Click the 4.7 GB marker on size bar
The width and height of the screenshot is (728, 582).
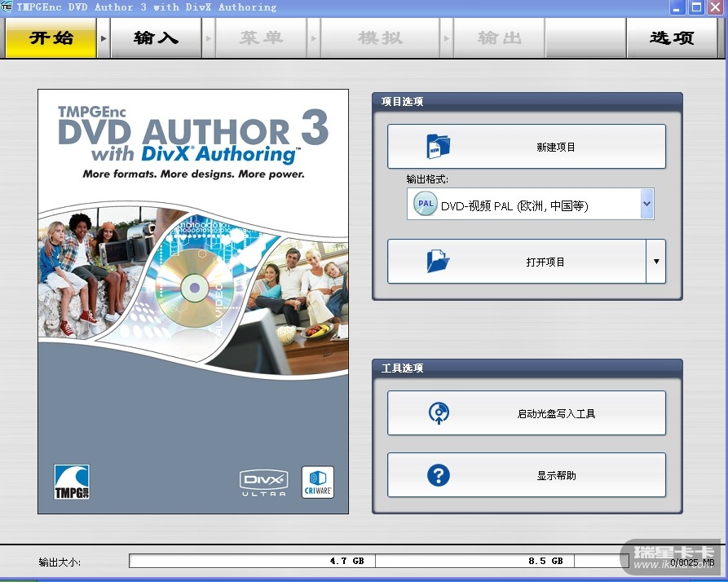(x=346, y=561)
